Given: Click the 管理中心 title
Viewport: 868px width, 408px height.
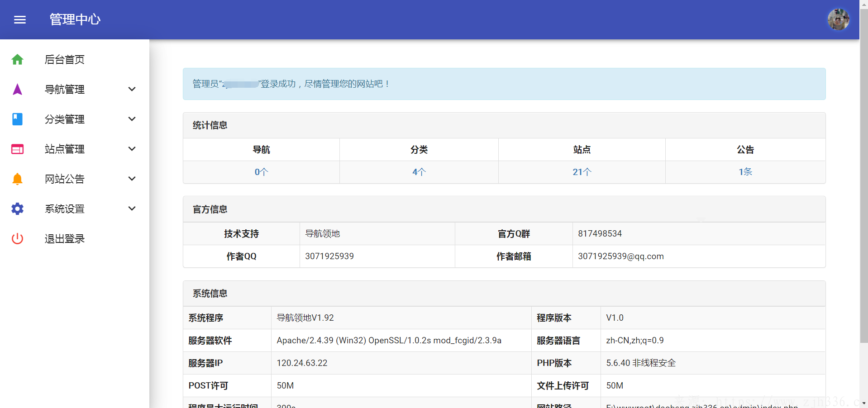Looking at the screenshot, I should coord(75,19).
